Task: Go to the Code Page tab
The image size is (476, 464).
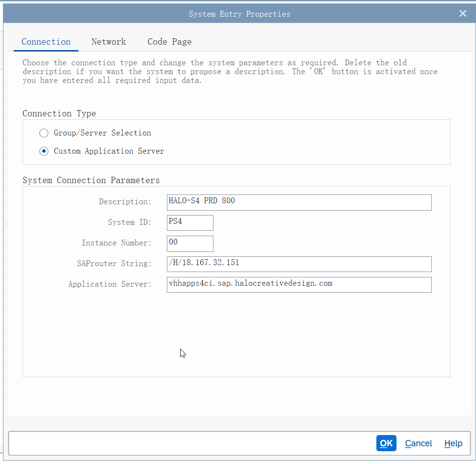Action: pyautogui.click(x=169, y=42)
